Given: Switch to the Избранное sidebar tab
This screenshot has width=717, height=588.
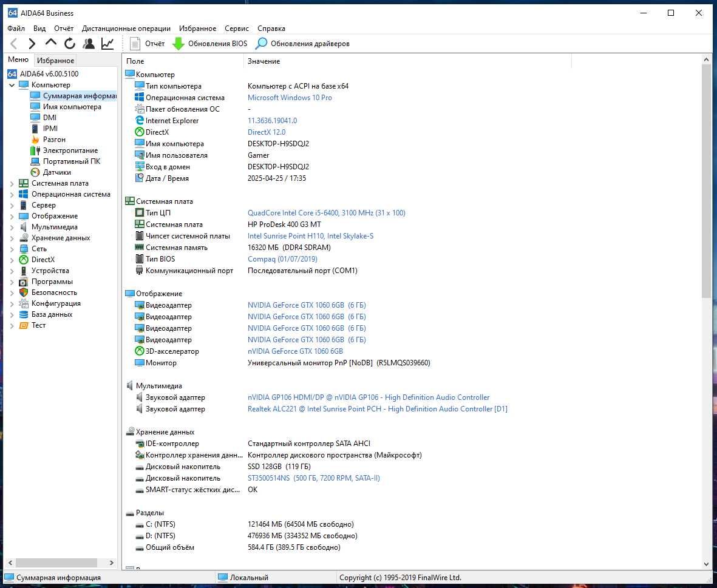Looking at the screenshot, I should (55, 60).
